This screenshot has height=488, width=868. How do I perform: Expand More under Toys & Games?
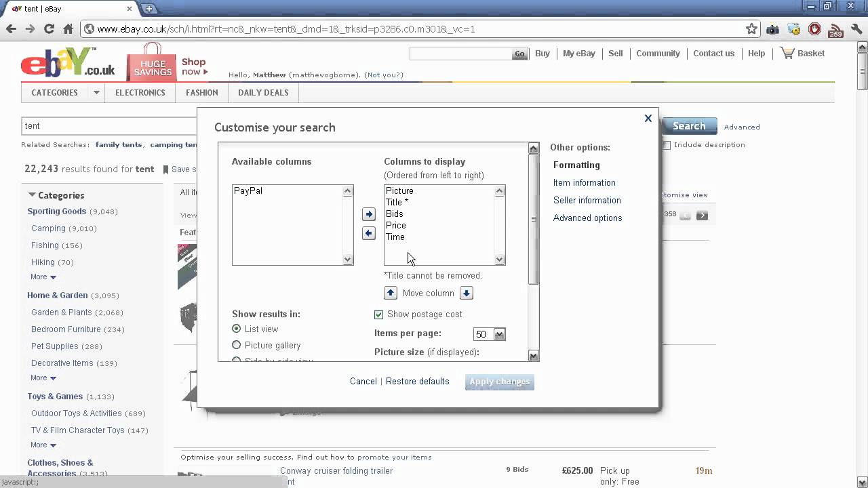[43, 445]
